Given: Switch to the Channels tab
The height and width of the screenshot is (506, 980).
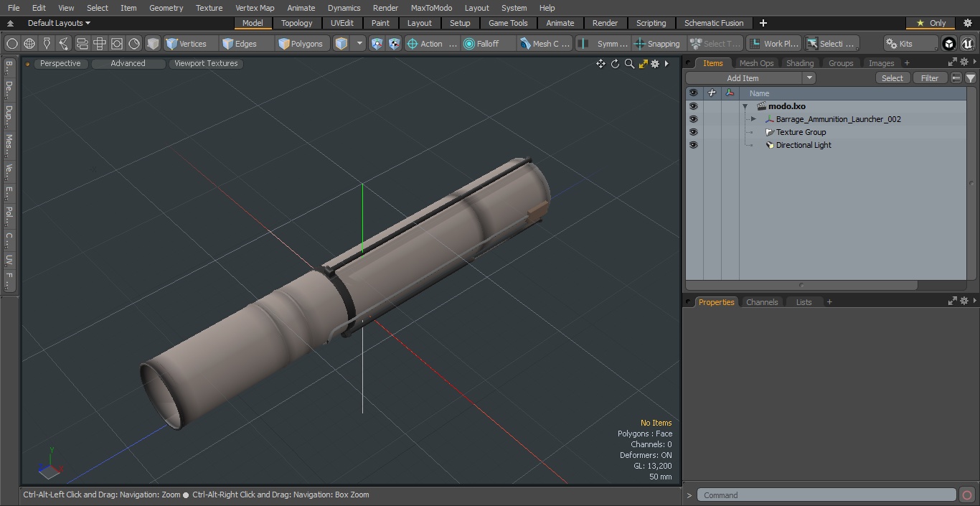Looking at the screenshot, I should click(762, 302).
